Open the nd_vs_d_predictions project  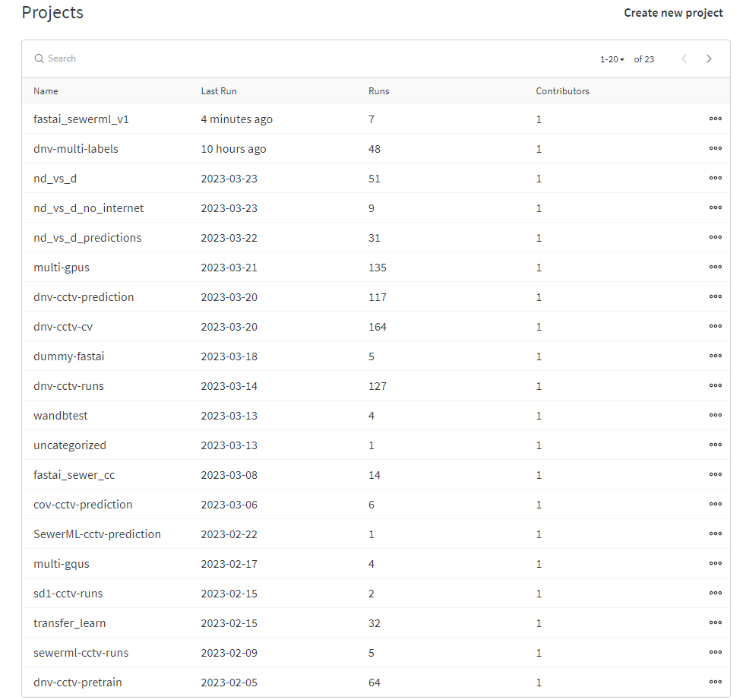point(87,237)
